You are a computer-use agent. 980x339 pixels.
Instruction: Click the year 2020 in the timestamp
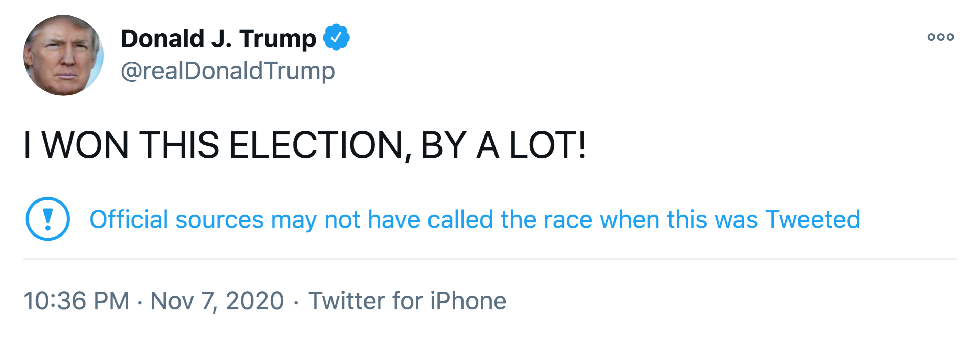[x=254, y=300]
